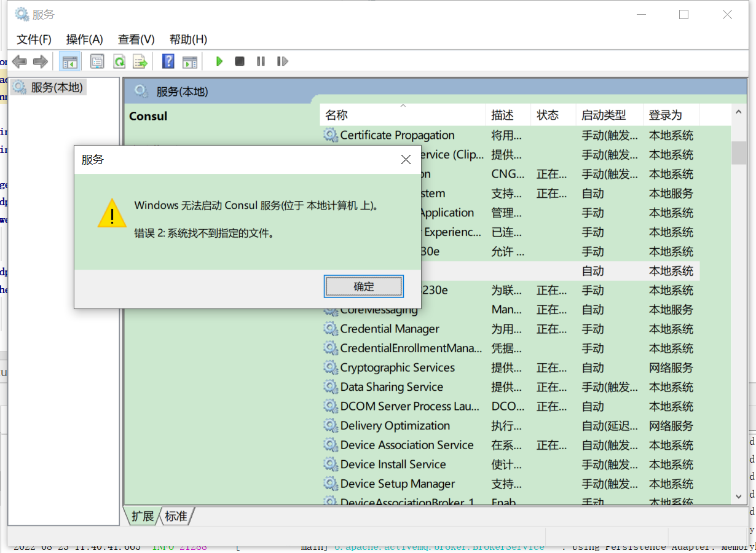Screen dimensions: 756x553
Task: Click 手动(触发... in the Data Sharing Service row
Action: tap(610, 387)
